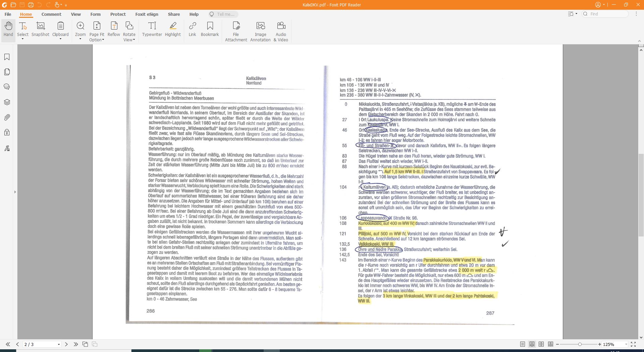Open the 125% zoom level dropdown

pos(626,344)
